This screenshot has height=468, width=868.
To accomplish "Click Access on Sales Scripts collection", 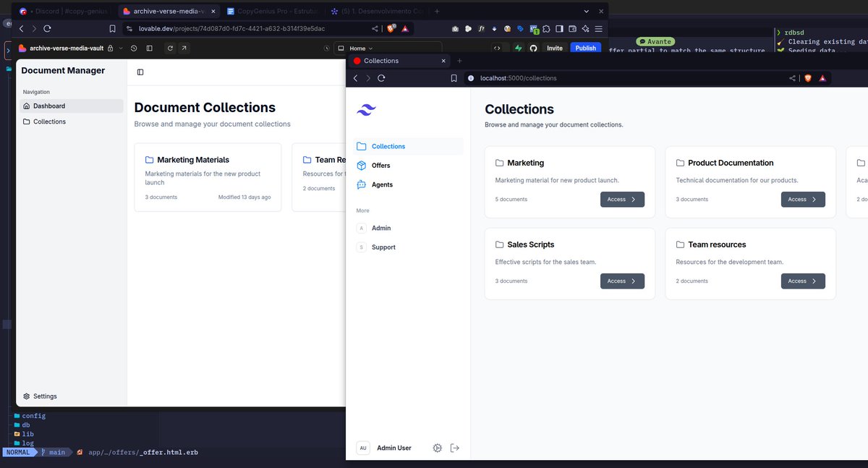I will 622,281.
